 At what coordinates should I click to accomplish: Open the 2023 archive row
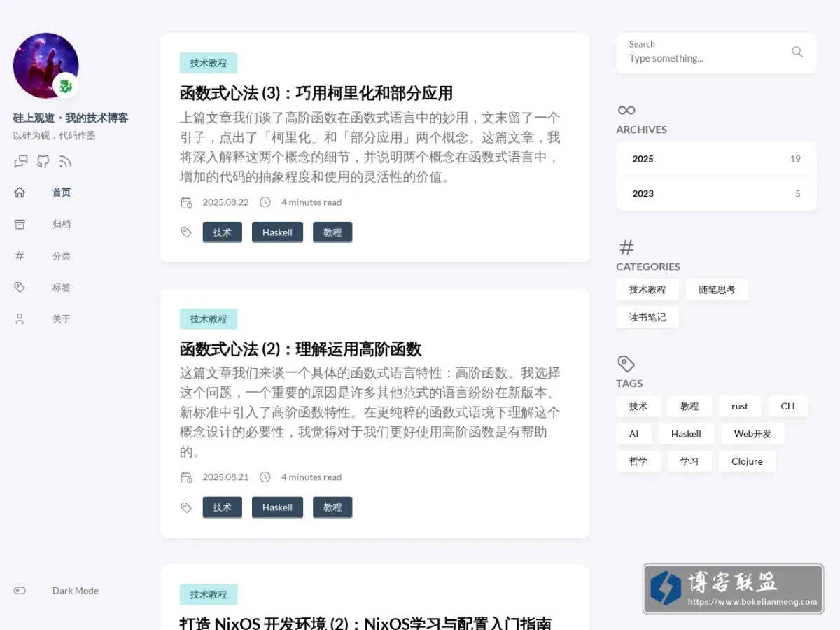[x=716, y=194]
